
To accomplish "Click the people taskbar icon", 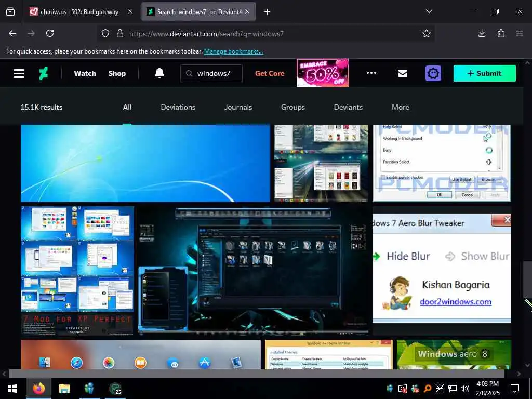I will [x=89, y=389].
